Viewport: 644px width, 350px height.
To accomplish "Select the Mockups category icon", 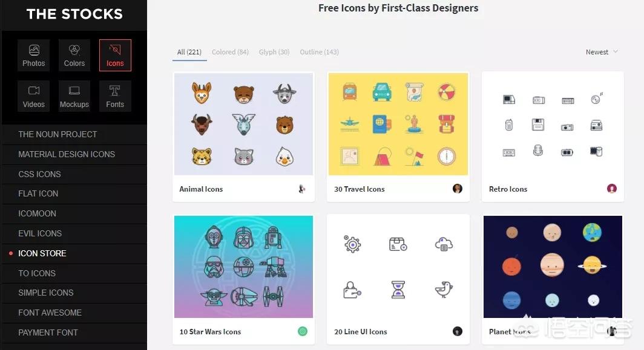I will tap(74, 96).
